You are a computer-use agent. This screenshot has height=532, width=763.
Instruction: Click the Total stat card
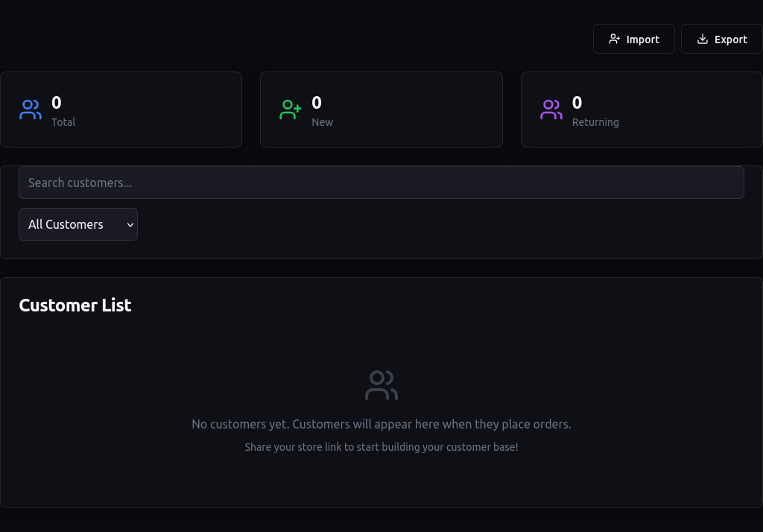coord(121,109)
